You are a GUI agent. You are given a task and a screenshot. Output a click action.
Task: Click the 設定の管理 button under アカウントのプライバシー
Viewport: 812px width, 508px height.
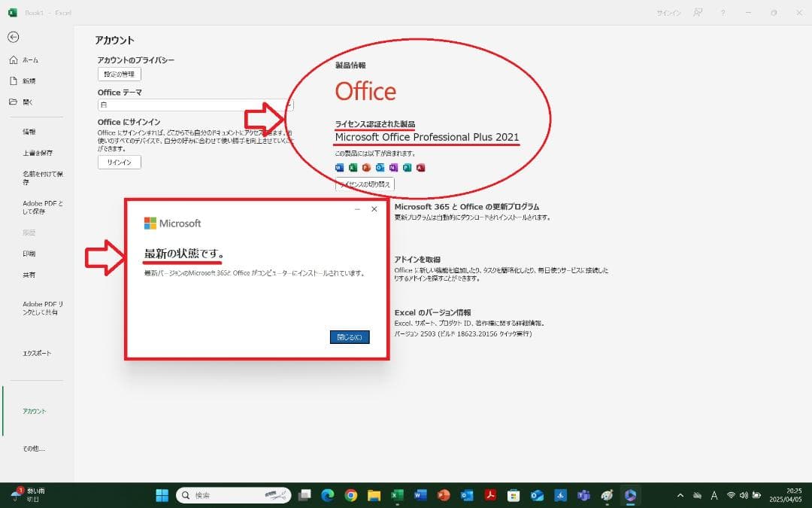pyautogui.click(x=118, y=73)
